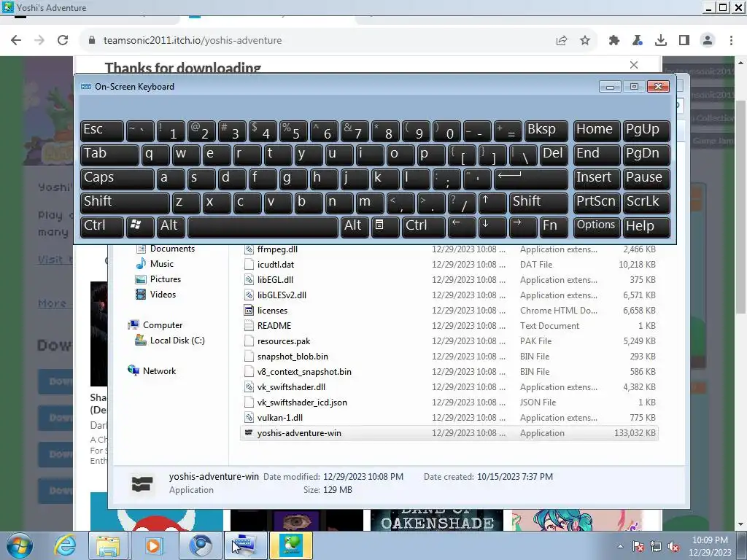Bookmark this page with the star
Screen dimensions: 747x560
pyautogui.click(x=585, y=41)
